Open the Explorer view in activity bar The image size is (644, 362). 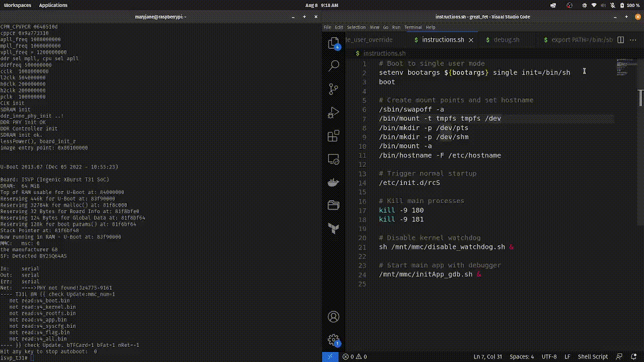point(334,44)
